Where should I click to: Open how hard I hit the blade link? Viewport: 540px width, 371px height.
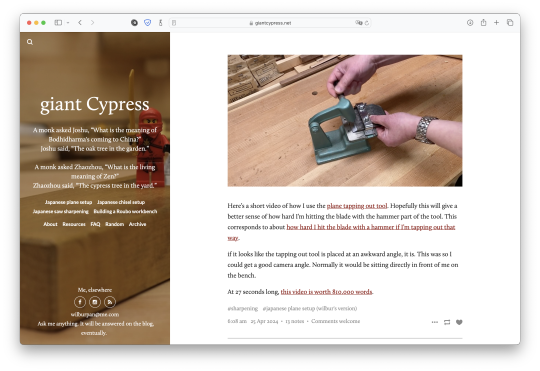pos(371,227)
